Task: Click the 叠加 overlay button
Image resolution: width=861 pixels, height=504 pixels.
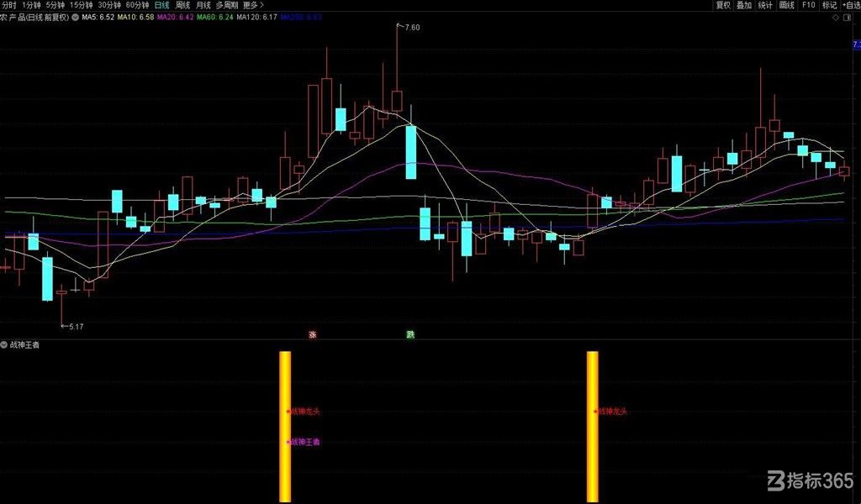Action: 744,5
